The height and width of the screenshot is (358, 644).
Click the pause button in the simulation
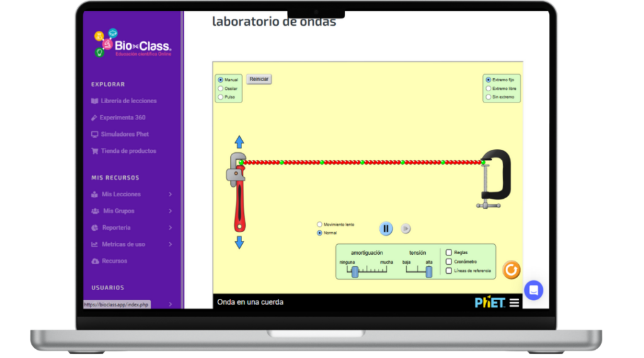[x=386, y=229]
